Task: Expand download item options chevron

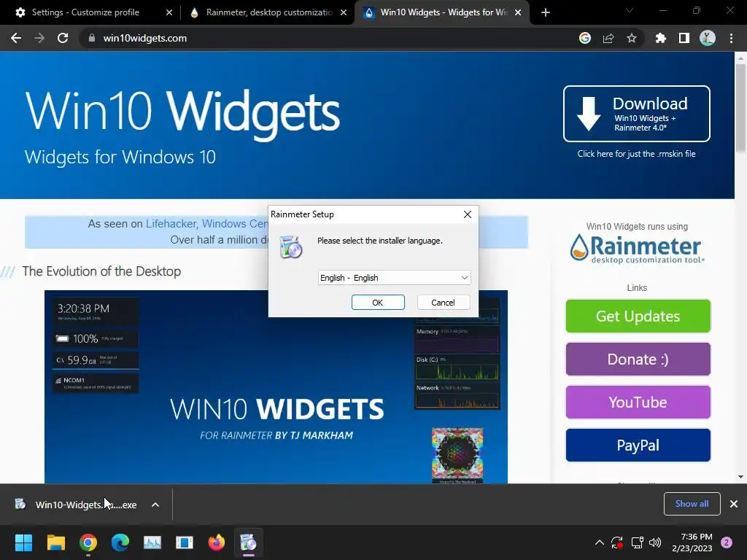Action: point(155,505)
